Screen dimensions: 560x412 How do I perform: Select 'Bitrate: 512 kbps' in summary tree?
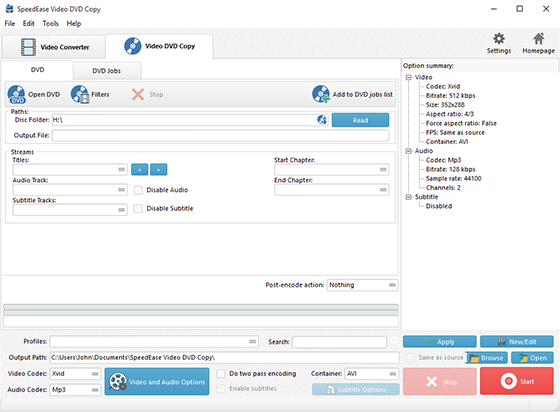point(450,96)
